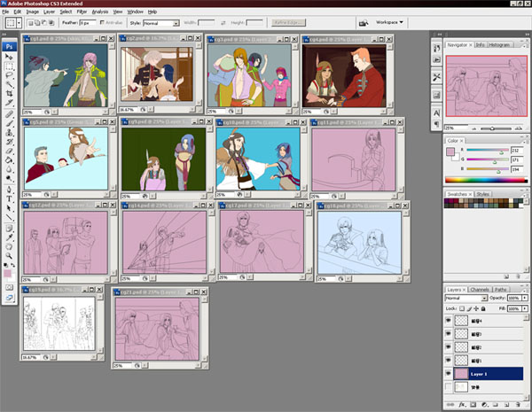The height and width of the screenshot is (412, 532).
Task: Open the Analysis menu
Action: 100,12
